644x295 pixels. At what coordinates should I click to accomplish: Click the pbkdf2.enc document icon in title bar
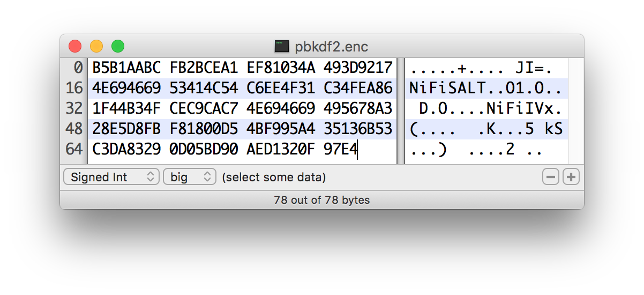click(x=282, y=46)
